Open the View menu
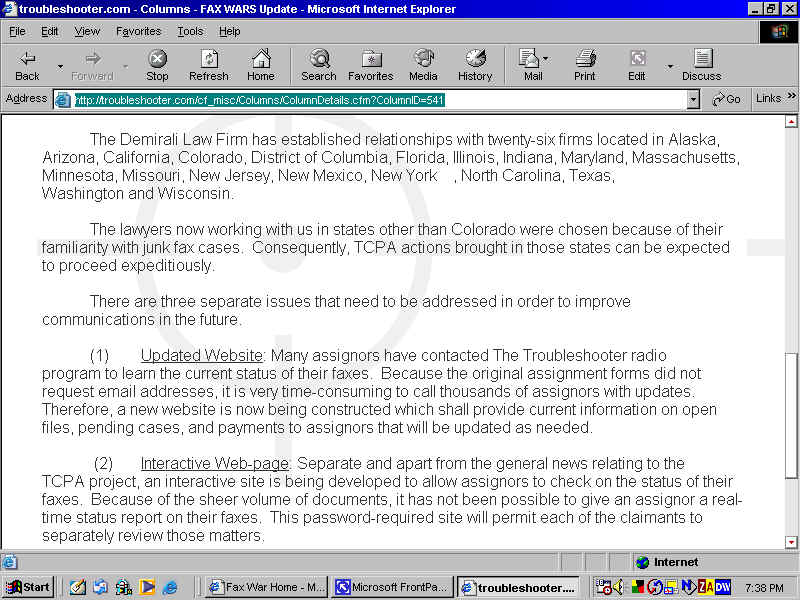Screen dimensions: 800x600 click(x=87, y=32)
